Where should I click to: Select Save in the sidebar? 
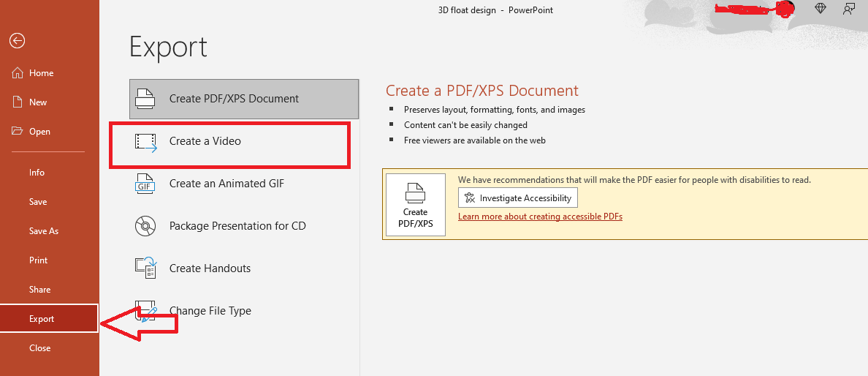coord(50,202)
